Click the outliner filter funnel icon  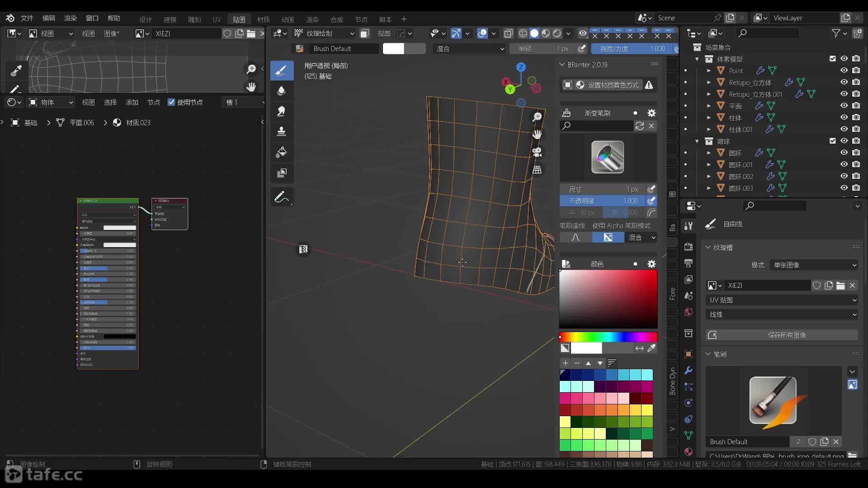836,33
